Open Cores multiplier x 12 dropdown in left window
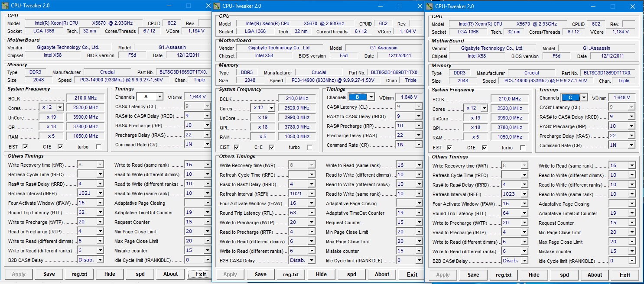 coord(60,107)
